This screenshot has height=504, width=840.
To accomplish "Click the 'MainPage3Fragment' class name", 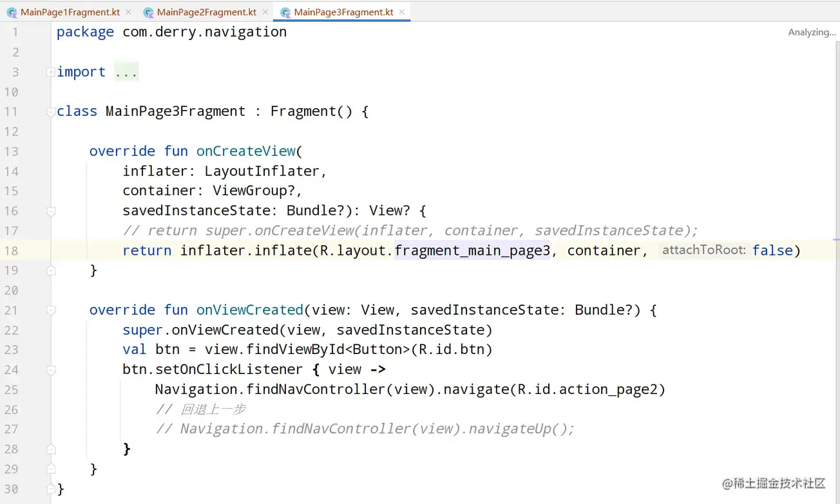I will (176, 111).
